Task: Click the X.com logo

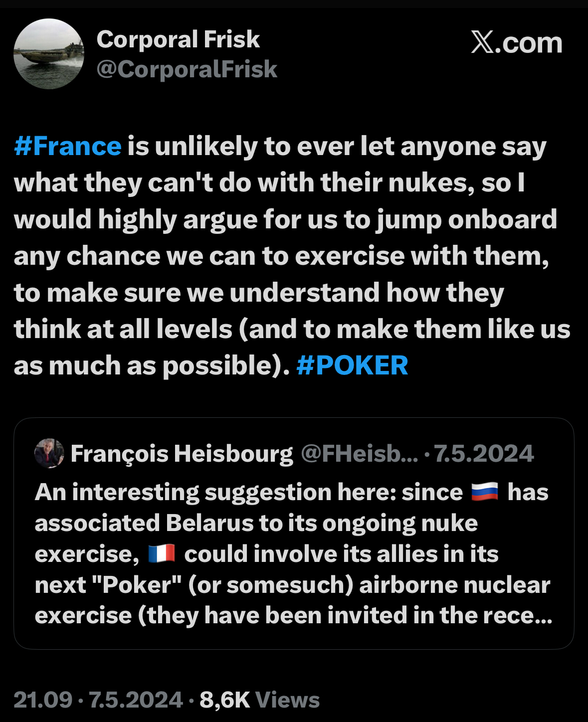Action: point(516,43)
